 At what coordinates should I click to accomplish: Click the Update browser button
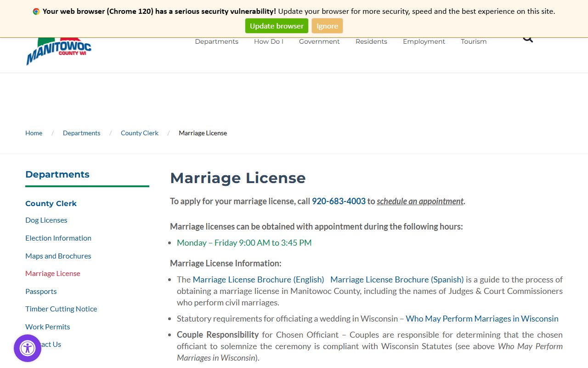point(277,26)
